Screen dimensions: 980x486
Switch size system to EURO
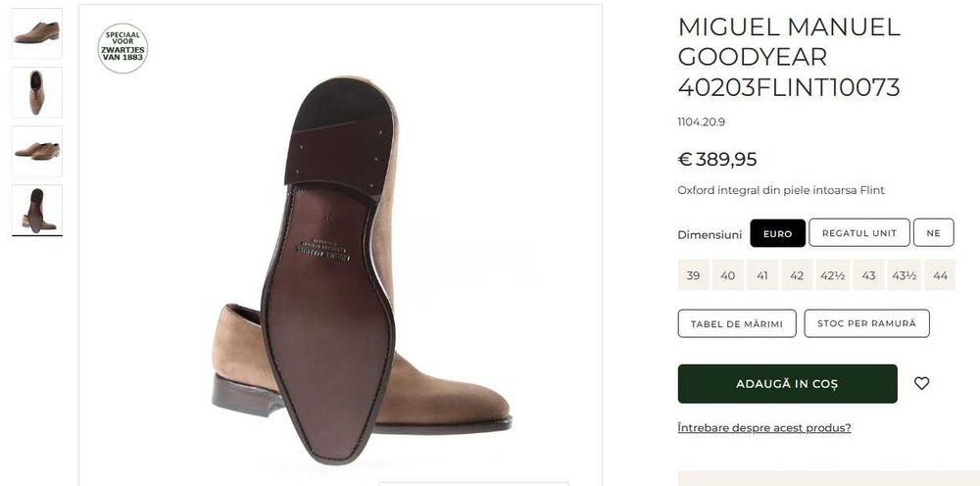coord(777,233)
